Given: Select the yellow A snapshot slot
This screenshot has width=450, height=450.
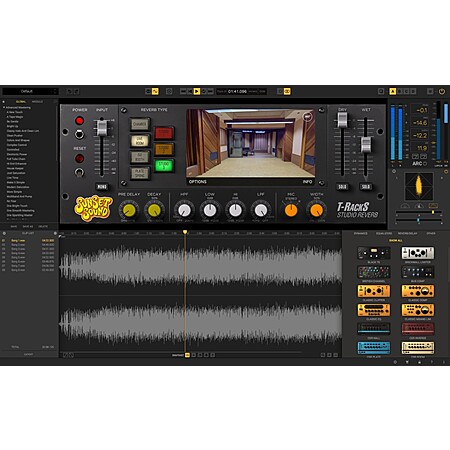Looking at the screenshot, I should 393,91.
